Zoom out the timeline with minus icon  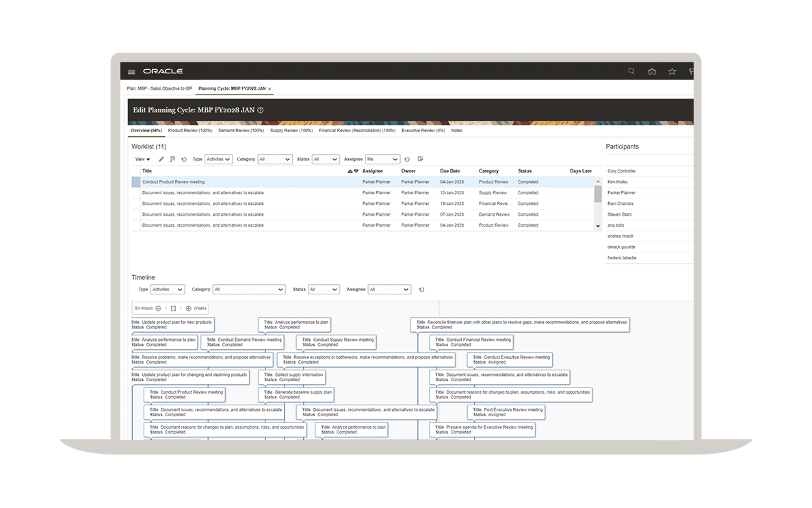point(158,309)
